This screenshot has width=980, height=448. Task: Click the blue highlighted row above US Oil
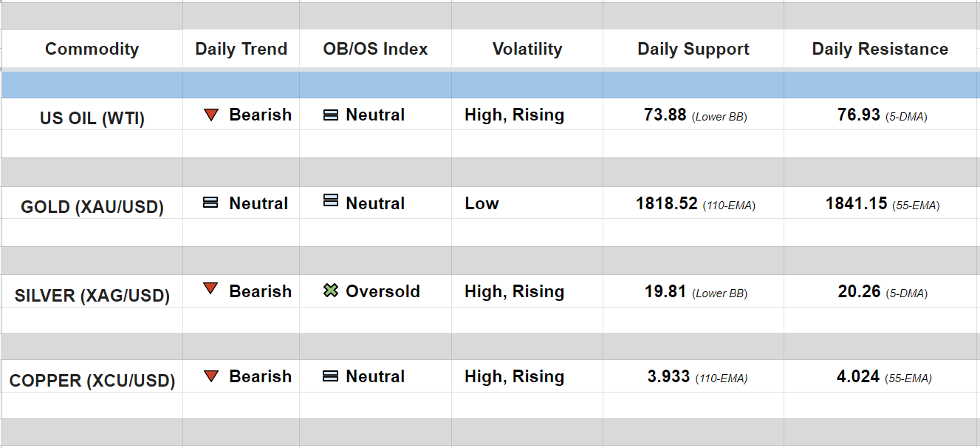490,85
